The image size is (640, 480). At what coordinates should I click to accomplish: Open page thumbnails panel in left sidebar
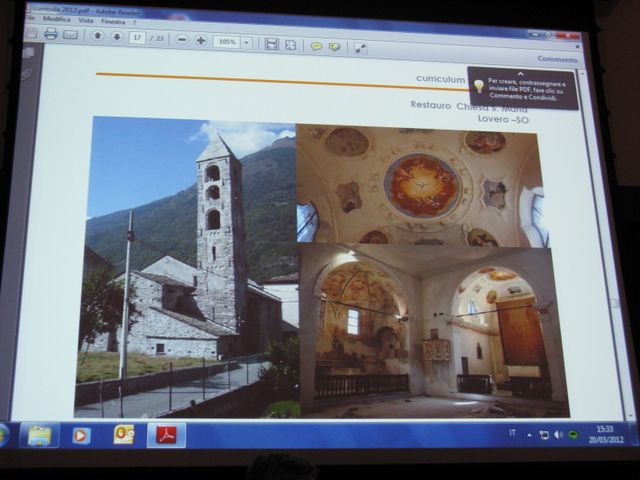(x=29, y=52)
